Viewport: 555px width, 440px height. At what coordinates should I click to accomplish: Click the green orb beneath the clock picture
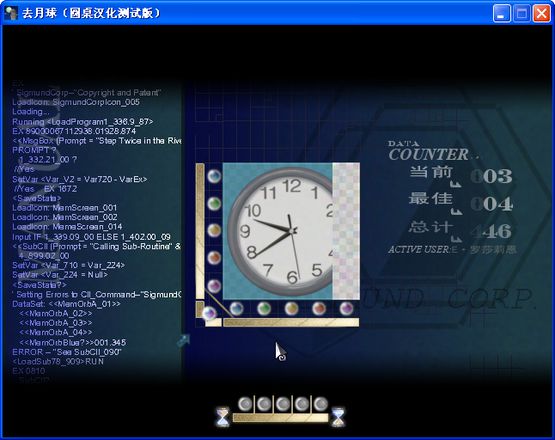pos(264,309)
